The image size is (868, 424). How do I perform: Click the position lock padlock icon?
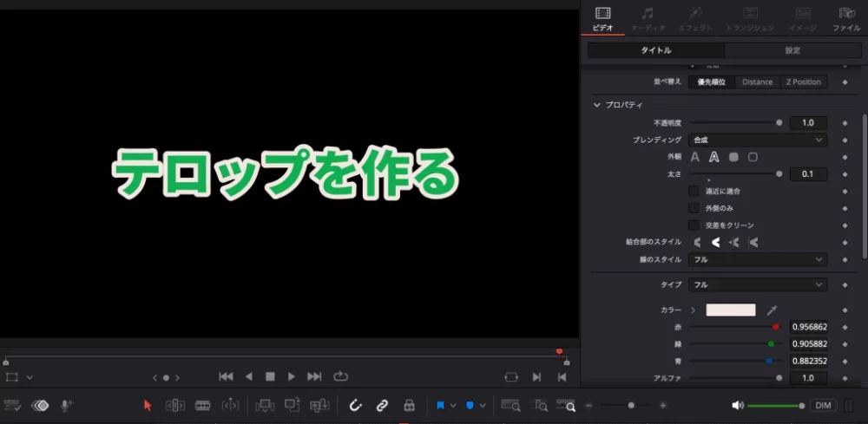[408, 405]
